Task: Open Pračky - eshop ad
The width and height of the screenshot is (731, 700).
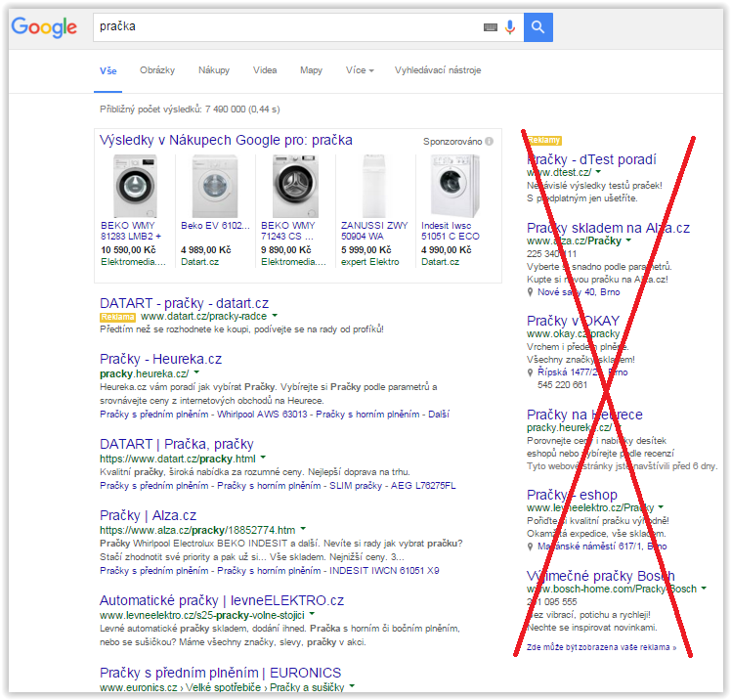Action: point(572,495)
